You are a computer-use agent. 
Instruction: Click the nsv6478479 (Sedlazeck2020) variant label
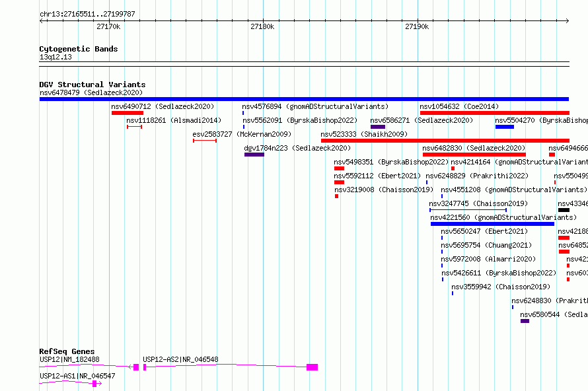[x=91, y=92]
